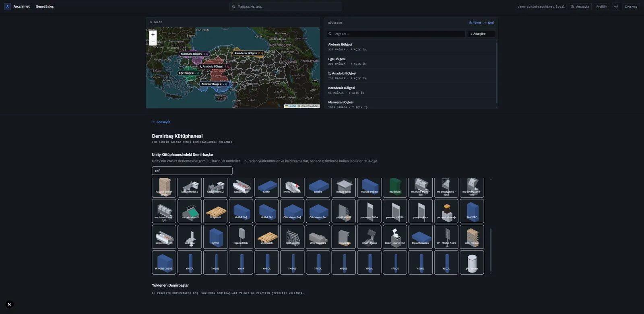Click the fixture filter field containing 'raf'
Screen dimensions: 644x314
(192, 171)
